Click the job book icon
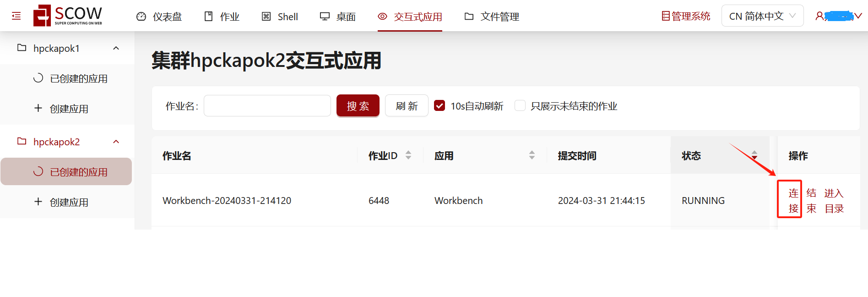Image resolution: width=868 pixels, height=297 pixels. pos(208,16)
